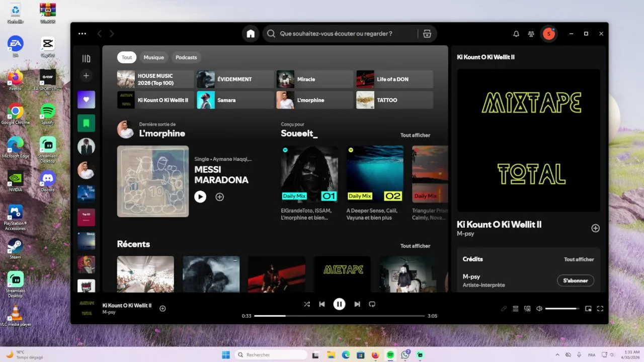The width and height of the screenshot is (644, 362).
Task: Select the Tout filter chip
Action: click(x=127, y=57)
